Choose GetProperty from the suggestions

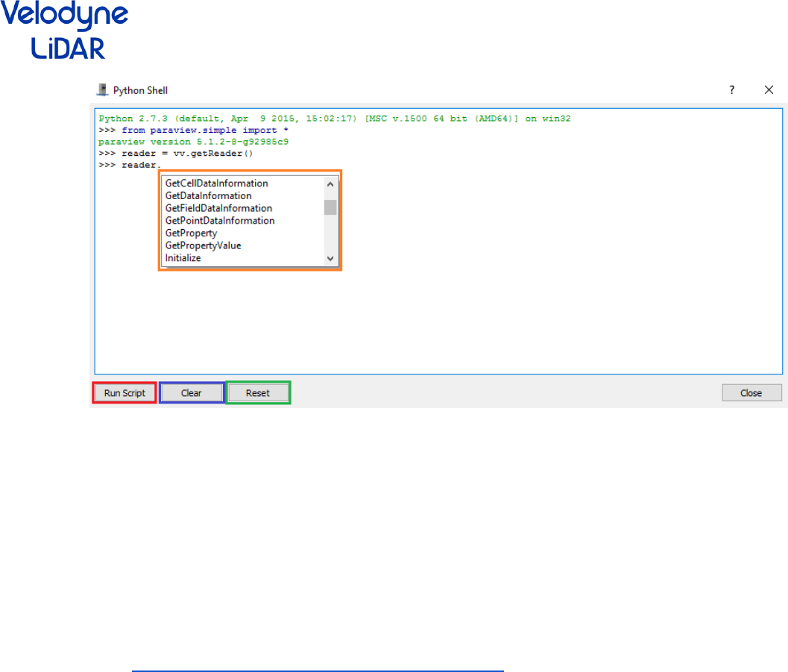point(191,233)
